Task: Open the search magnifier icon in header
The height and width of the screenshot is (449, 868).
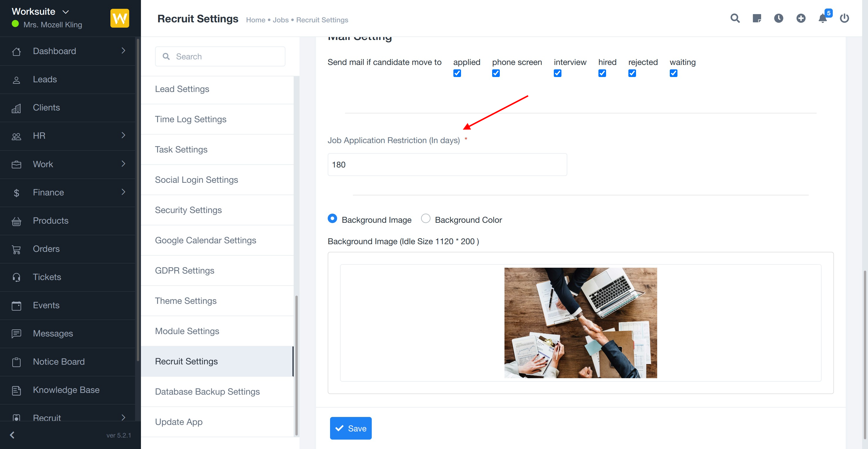Action: [735, 18]
